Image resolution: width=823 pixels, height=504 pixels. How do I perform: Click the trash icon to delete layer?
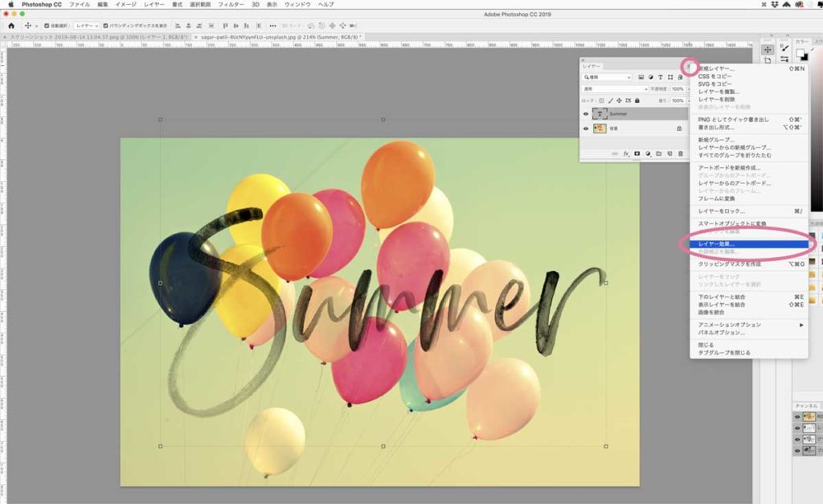point(680,153)
